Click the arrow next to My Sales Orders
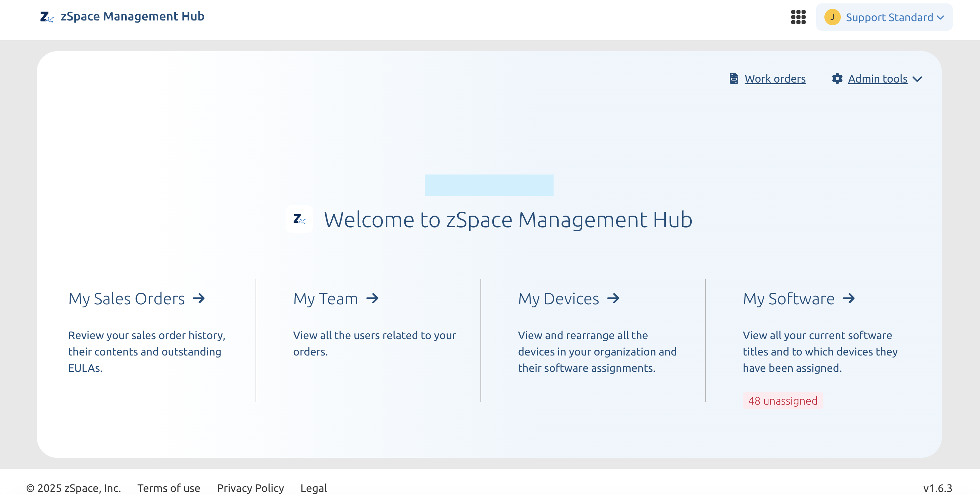 pyautogui.click(x=199, y=298)
